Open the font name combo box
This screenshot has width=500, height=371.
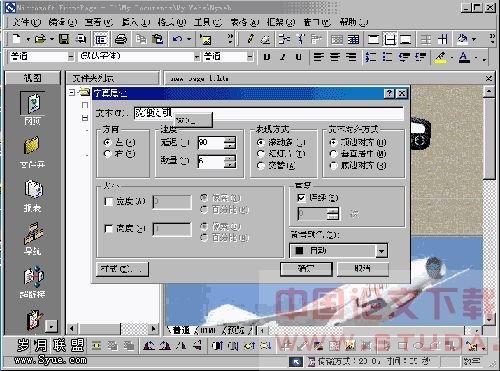tap(139, 56)
